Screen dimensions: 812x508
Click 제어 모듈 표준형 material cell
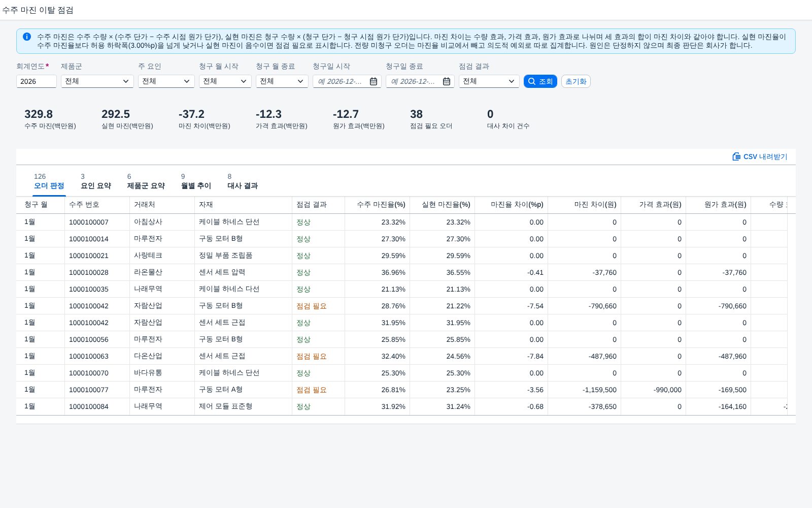tap(226, 406)
